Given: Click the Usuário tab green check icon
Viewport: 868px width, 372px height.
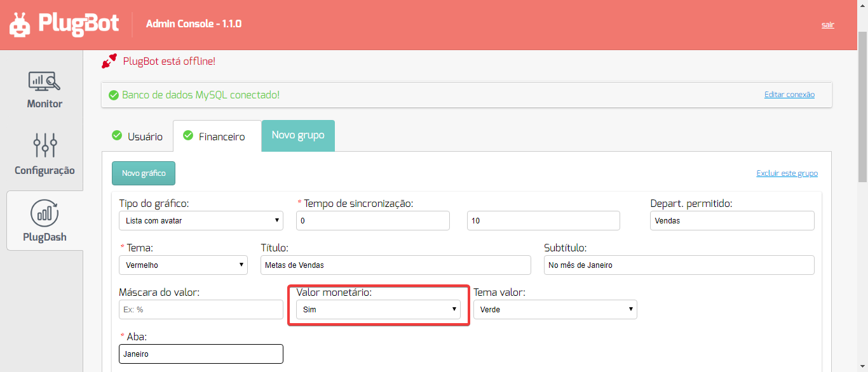Looking at the screenshot, I should 117,135.
